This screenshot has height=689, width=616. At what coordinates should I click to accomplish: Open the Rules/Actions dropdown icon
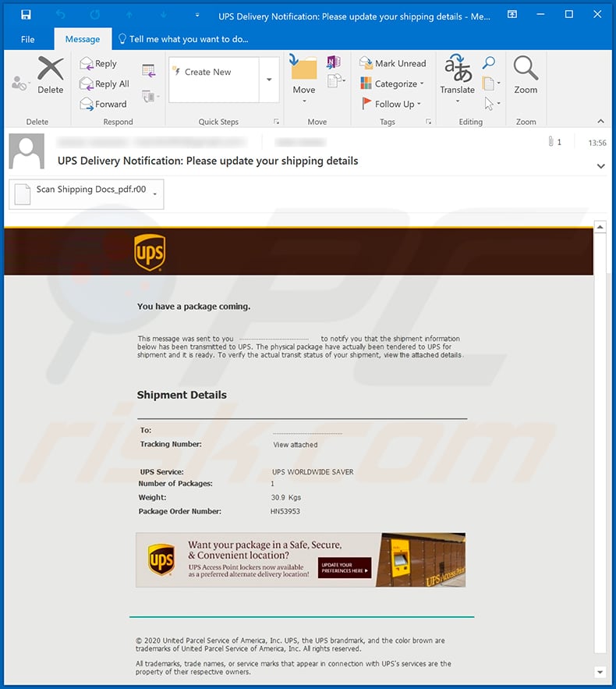click(336, 81)
